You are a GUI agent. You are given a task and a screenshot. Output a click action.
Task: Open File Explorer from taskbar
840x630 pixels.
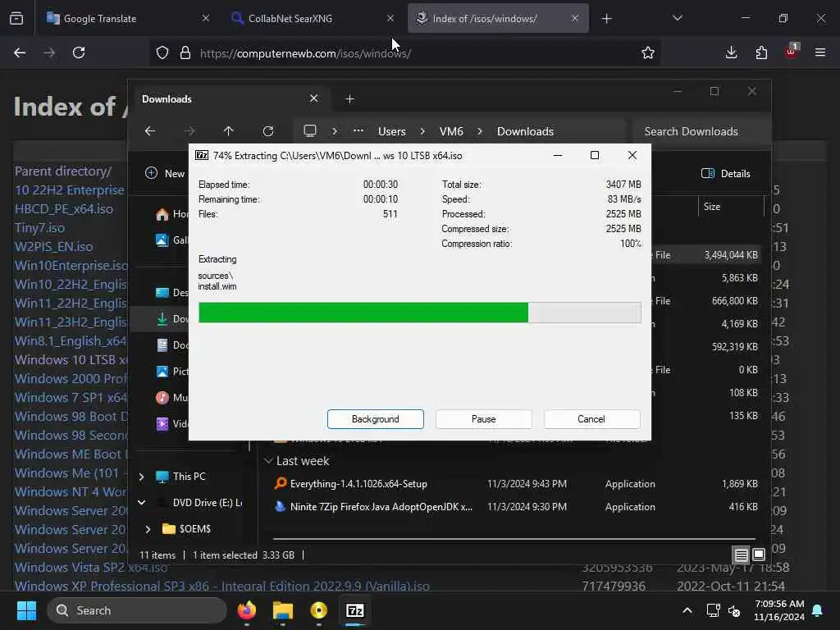click(283, 610)
